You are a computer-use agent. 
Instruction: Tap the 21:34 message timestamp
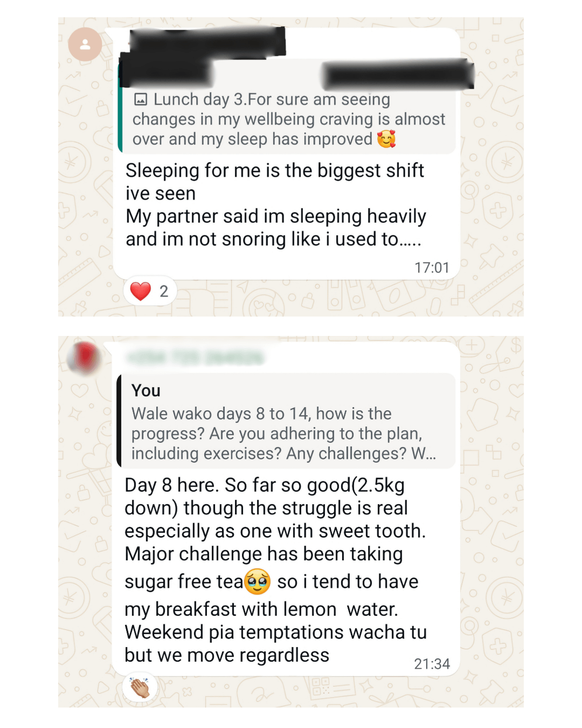tap(432, 664)
